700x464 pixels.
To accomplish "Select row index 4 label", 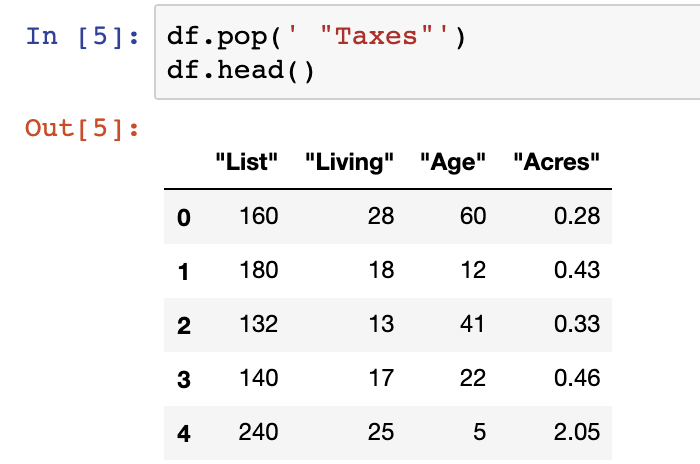I will coord(184,434).
